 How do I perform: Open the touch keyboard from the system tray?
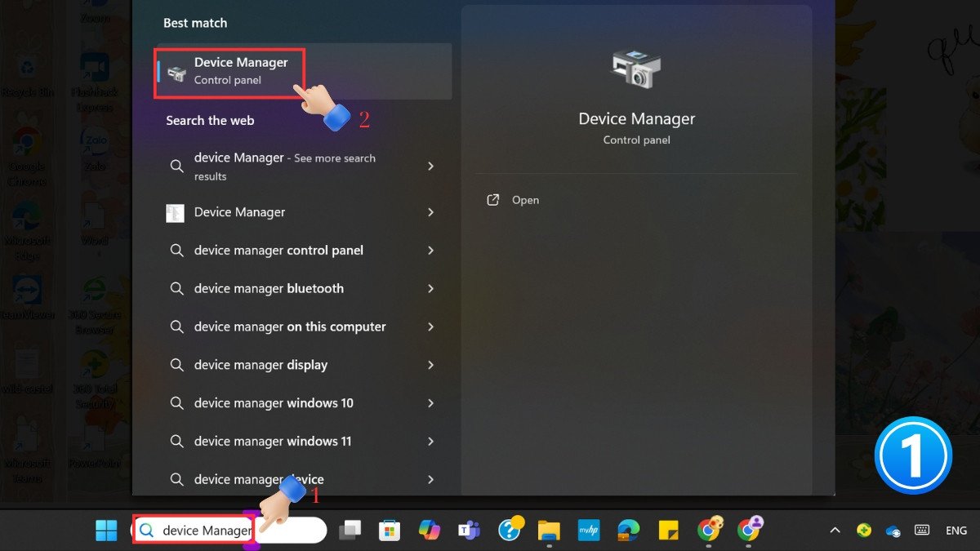click(922, 531)
